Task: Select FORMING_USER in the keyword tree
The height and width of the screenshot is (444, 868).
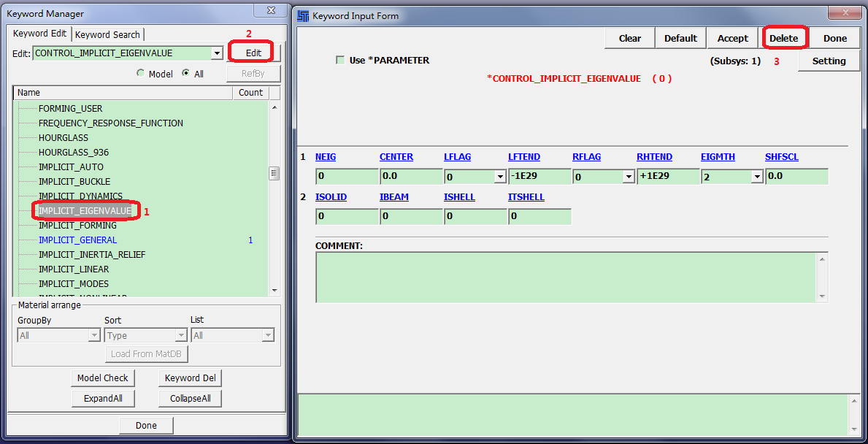Action: [70, 109]
